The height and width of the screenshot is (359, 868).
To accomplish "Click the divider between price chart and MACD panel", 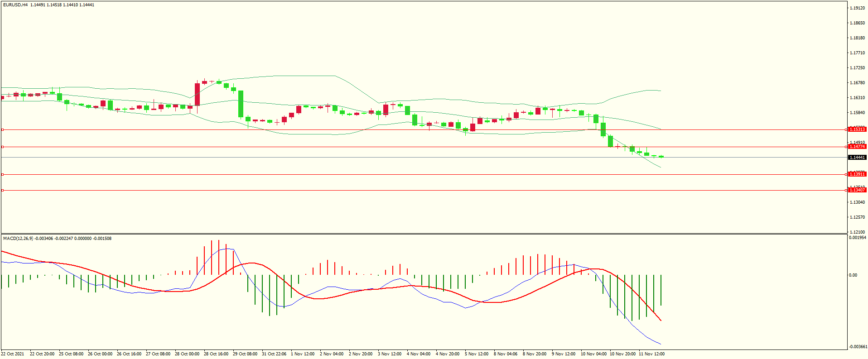I will (x=424, y=234).
